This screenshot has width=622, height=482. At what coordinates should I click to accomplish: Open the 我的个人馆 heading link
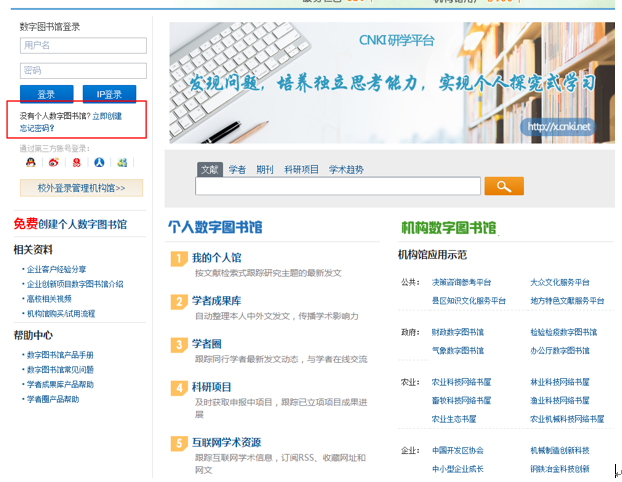(x=217, y=258)
